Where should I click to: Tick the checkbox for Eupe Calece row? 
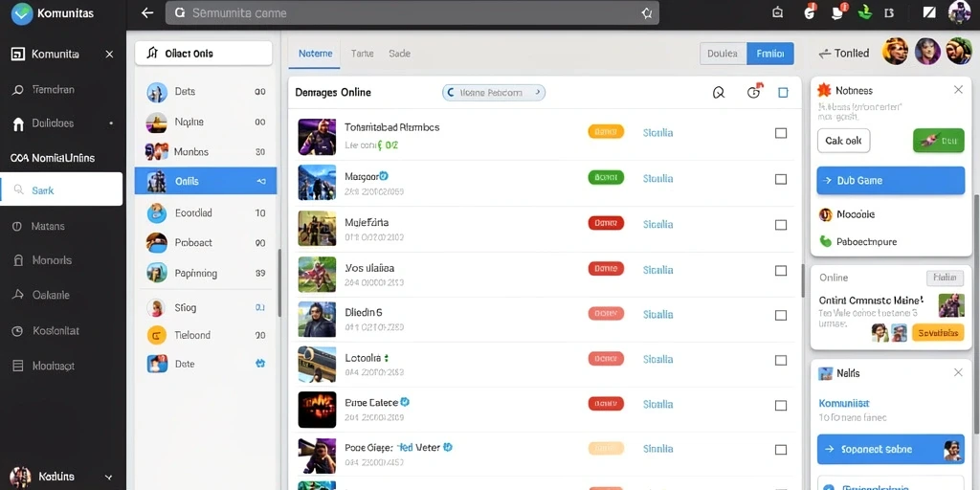click(781, 405)
